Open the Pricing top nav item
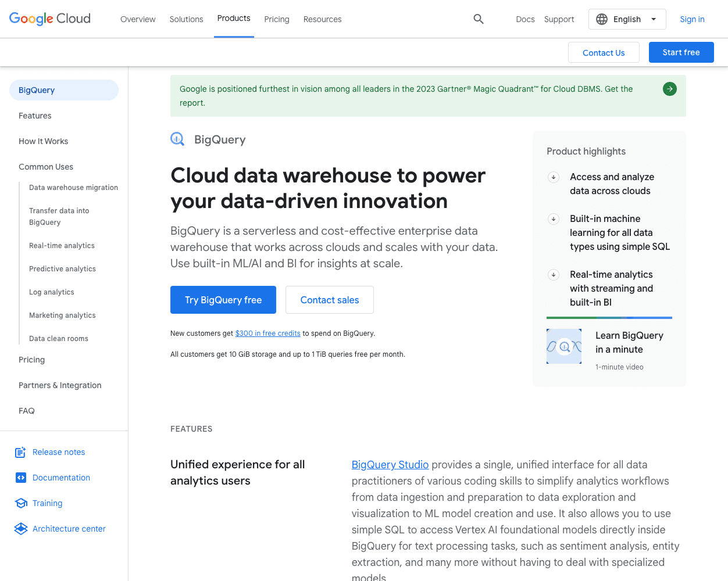Image resolution: width=728 pixels, height=581 pixels. tap(277, 19)
